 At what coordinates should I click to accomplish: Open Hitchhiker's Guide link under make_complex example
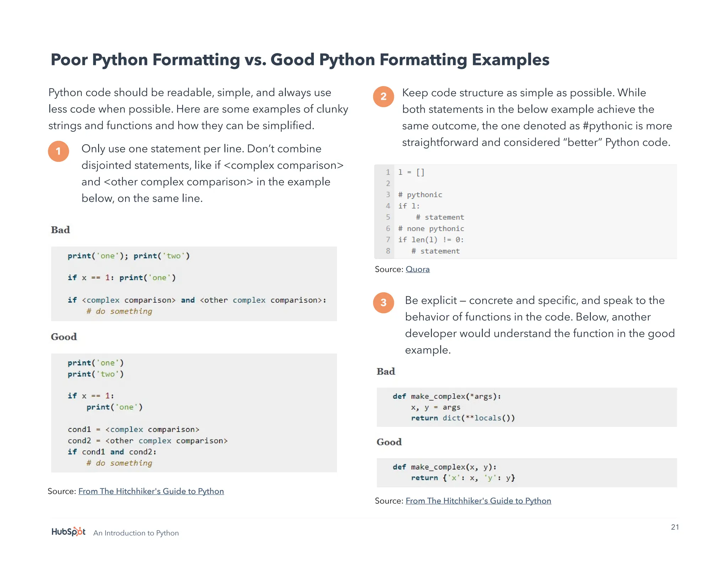[478, 501]
